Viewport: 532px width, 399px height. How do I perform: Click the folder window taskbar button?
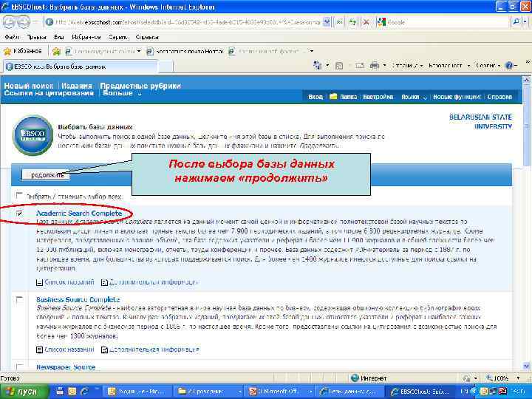click(209, 392)
